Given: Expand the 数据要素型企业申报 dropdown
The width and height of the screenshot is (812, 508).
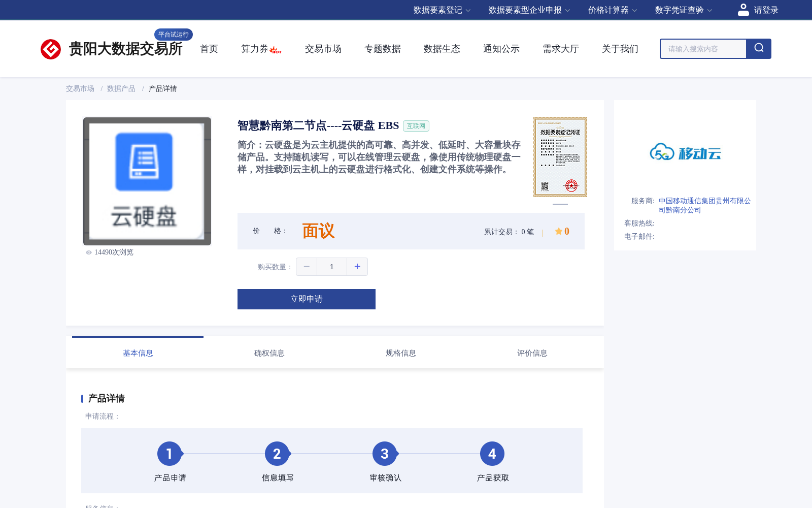Looking at the screenshot, I should 529,10.
